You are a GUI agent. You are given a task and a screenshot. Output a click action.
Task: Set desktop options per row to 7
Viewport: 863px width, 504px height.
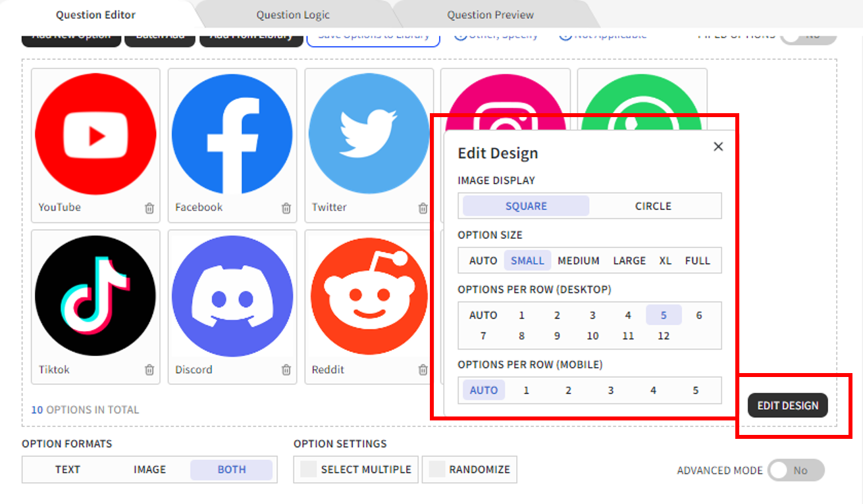point(483,336)
